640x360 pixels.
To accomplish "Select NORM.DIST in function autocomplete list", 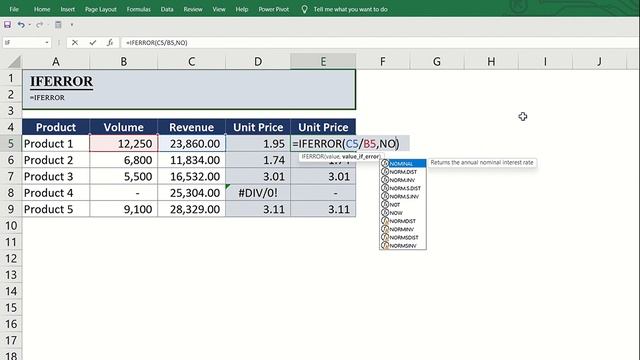I will [403, 172].
